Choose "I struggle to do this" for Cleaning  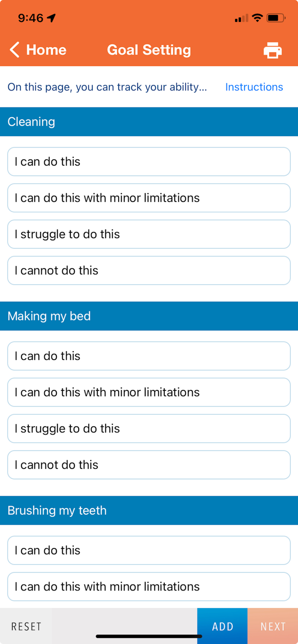(149, 234)
